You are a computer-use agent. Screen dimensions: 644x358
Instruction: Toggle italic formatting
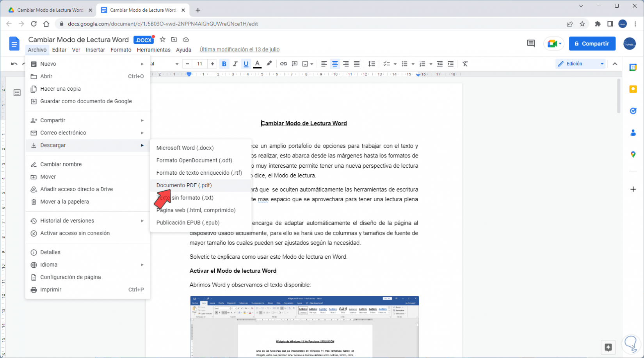coord(235,64)
